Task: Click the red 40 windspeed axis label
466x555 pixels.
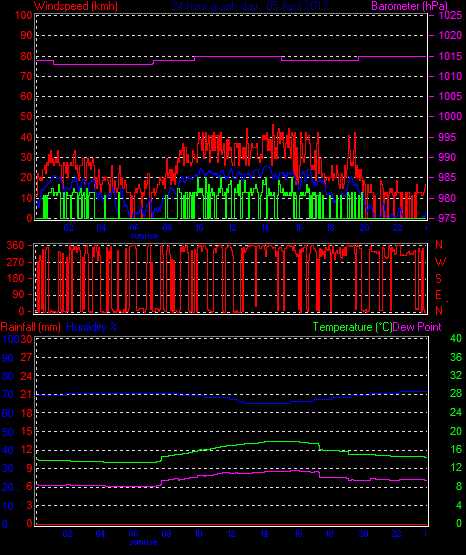Action: pyautogui.click(x=26, y=137)
